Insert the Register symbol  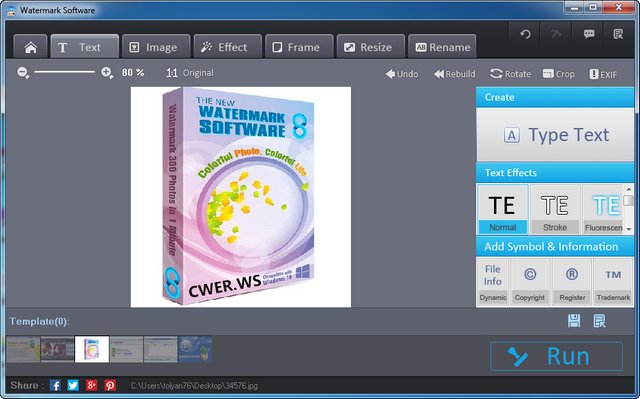572,282
